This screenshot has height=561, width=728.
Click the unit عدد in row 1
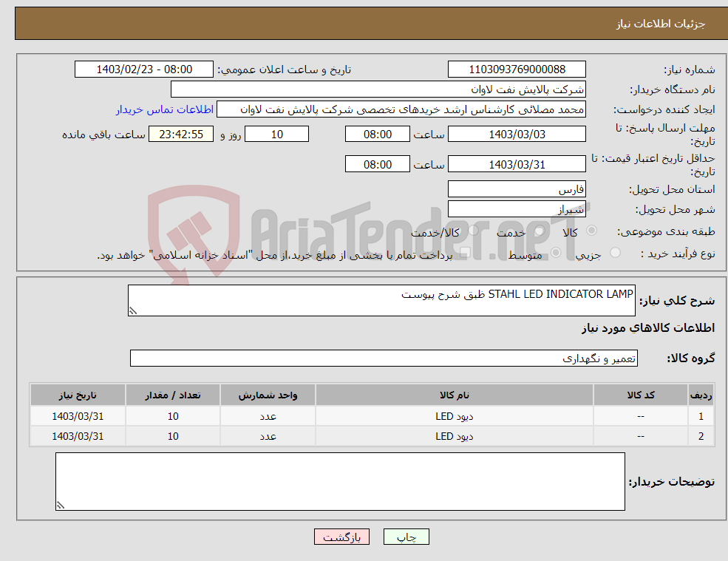(x=268, y=416)
